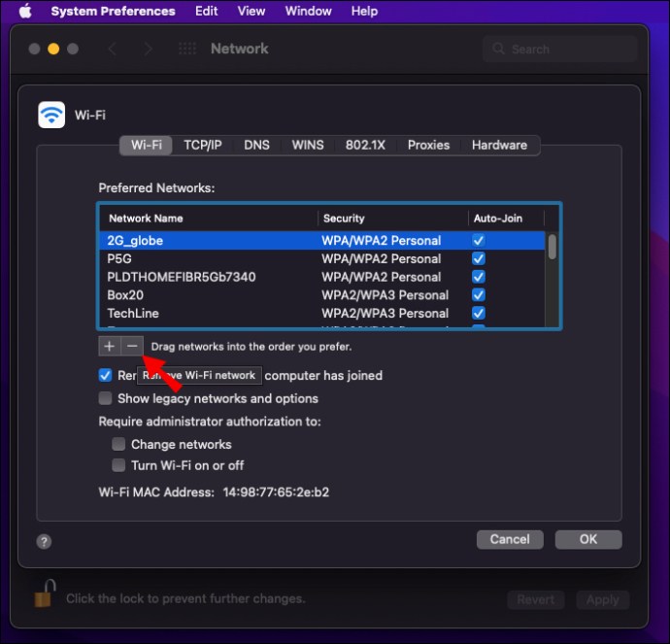Click the preferred networks scrollbar
Image resolution: width=670 pixels, height=644 pixels.
tap(553, 247)
